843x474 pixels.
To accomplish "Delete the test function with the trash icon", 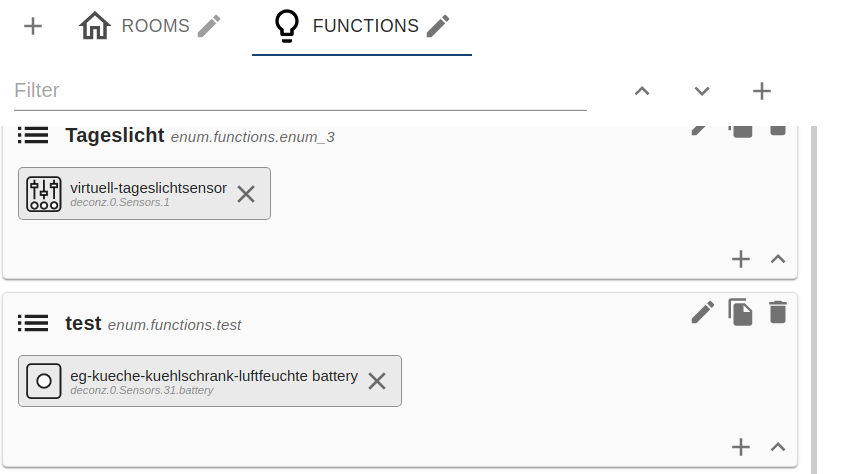I will [x=778, y=312].
